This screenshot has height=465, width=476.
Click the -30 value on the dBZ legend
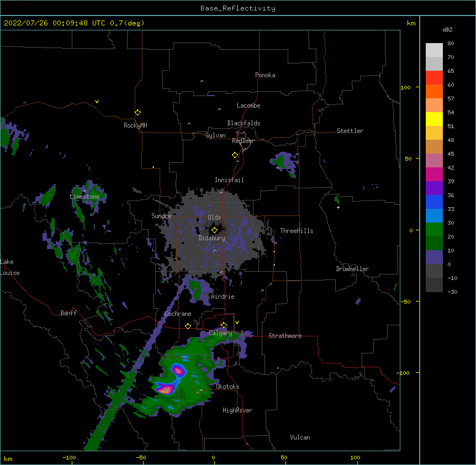coord(452,292)
